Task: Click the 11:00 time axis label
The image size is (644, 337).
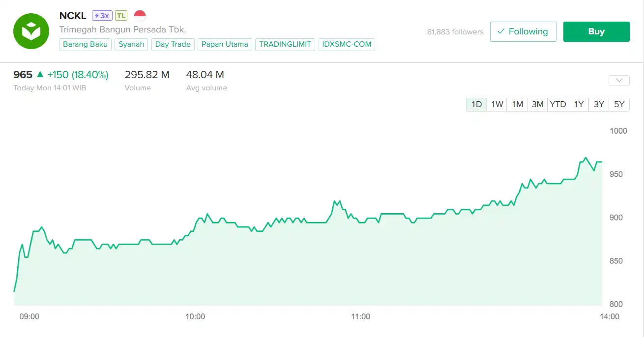Action: coord(361,317)
